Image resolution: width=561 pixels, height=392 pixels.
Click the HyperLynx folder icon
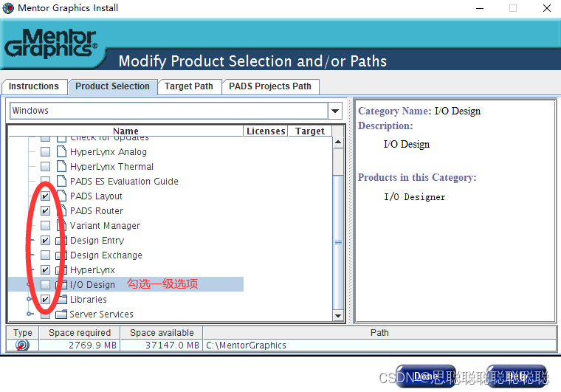[x=61, y=269]
